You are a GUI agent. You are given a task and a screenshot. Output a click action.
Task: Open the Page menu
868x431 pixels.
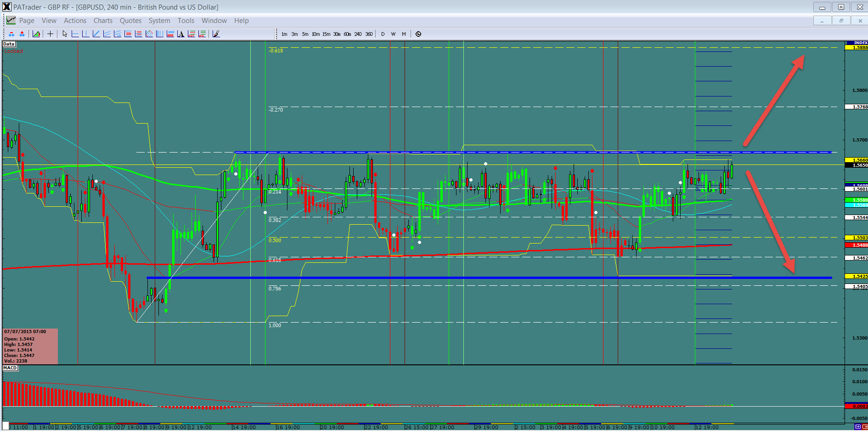(x=27, y=21)
